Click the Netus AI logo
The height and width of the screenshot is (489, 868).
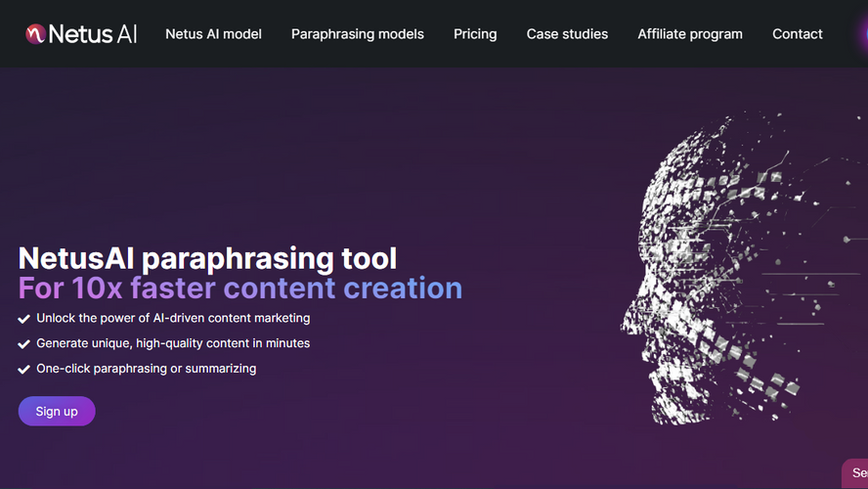(x=81, y=34)
